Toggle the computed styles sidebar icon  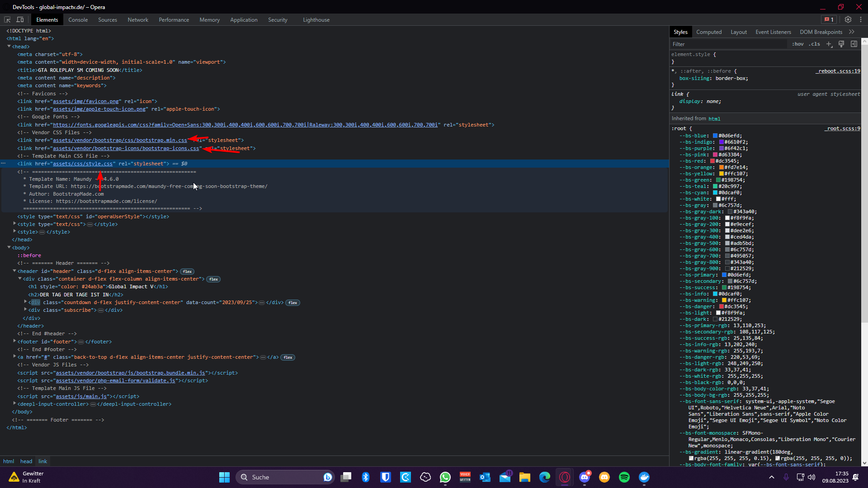[854, 44]
